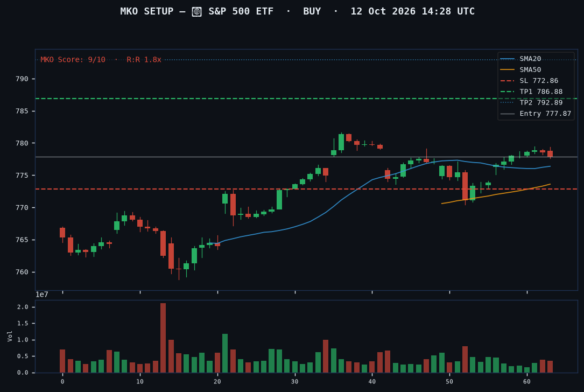The width and height of the screenshot is (584, 392).
Task: Click the "S&P 500 ETF" title text
Action: click(x=241, y=11)
